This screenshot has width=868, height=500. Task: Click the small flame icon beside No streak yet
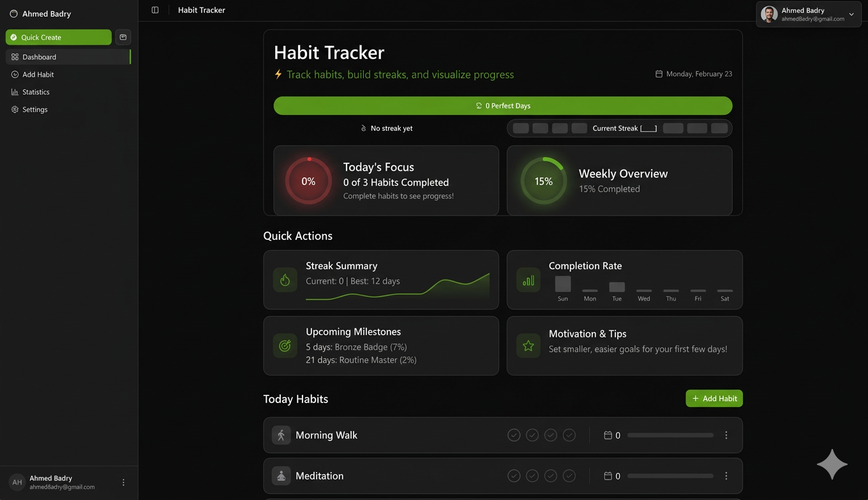364,128
